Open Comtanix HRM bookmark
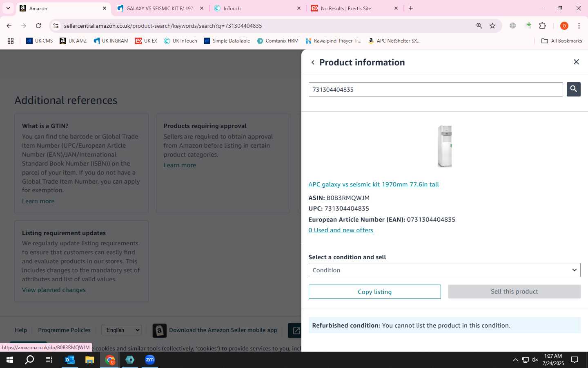The image size is (588, 368). pos(278,41)
